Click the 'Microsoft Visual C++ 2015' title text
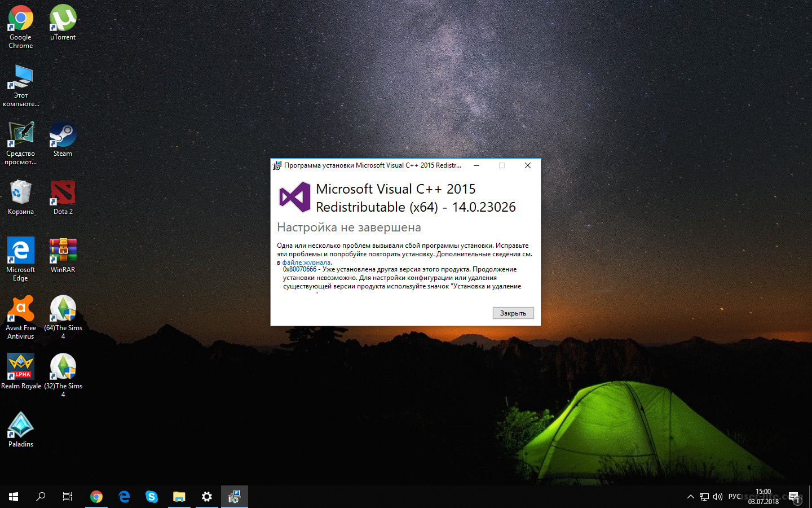This screenshot has height=508, width=812. [x=396, y=189]
